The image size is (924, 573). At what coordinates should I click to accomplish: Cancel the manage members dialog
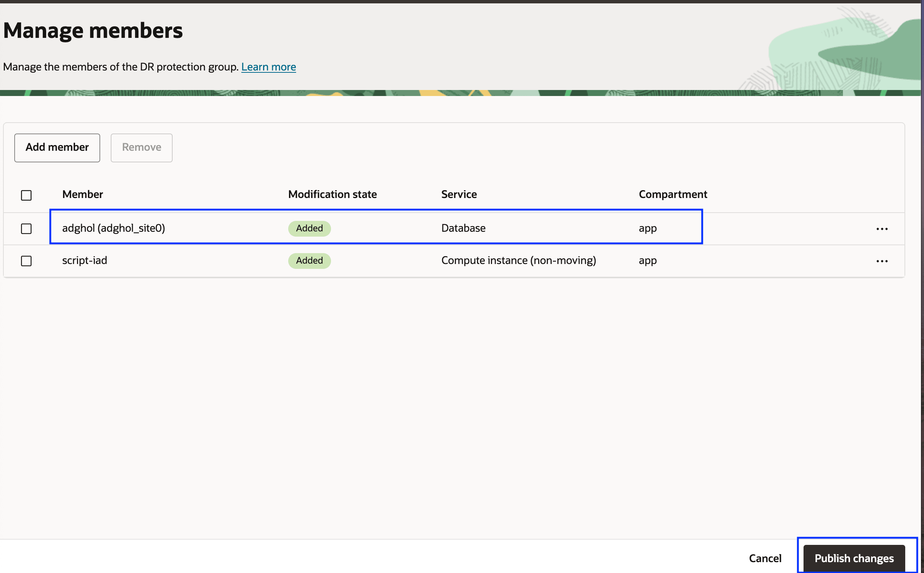[x=765, y=558]
